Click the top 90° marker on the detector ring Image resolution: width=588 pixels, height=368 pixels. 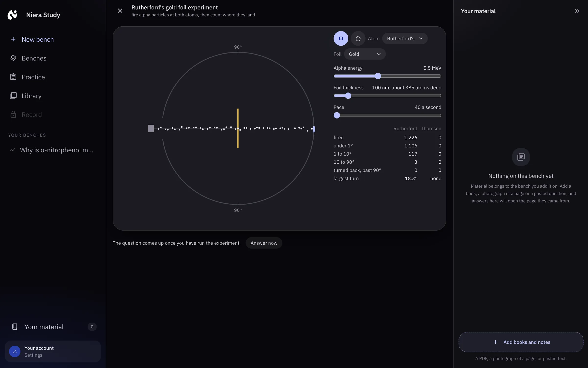click(238, 47)
